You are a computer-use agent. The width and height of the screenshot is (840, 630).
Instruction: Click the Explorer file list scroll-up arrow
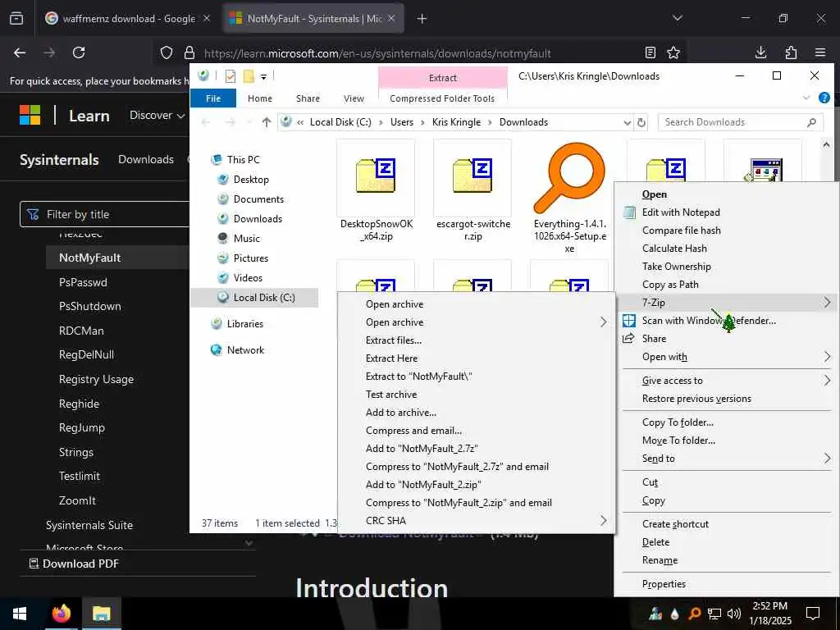pos(825,144)
